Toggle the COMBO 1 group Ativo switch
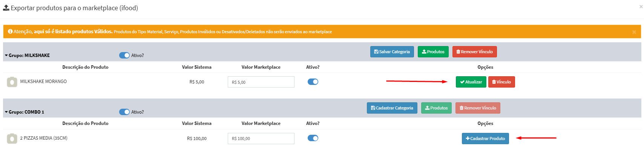The width and height of the screenshot is (644, 154). [124, 112]
